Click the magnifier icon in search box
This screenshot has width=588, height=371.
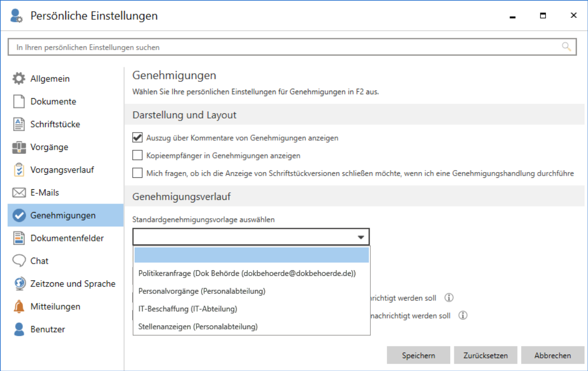click(566, 47)
